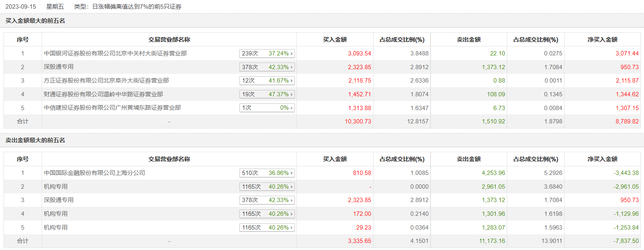Click the arrow next to 1次 0%
The height and width of the screenshot is (250, 644).
coord(291,108)
